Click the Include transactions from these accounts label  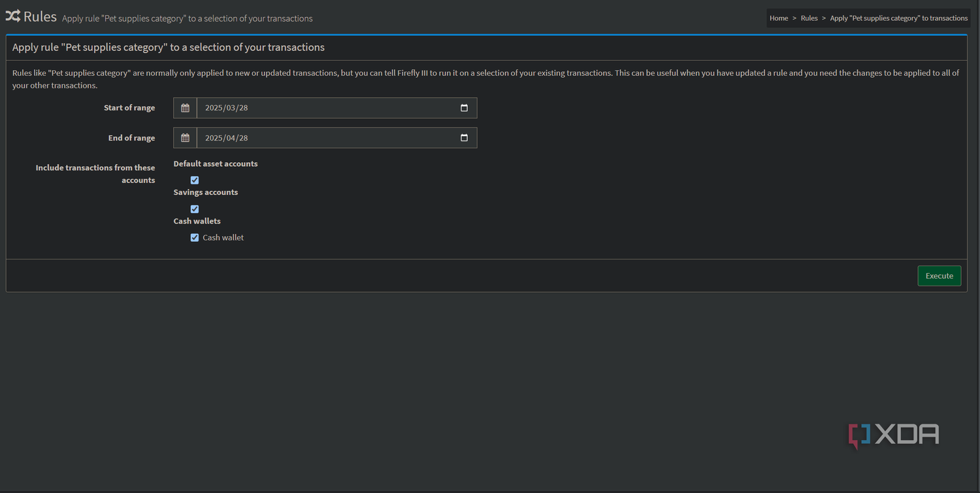point(95,174)
